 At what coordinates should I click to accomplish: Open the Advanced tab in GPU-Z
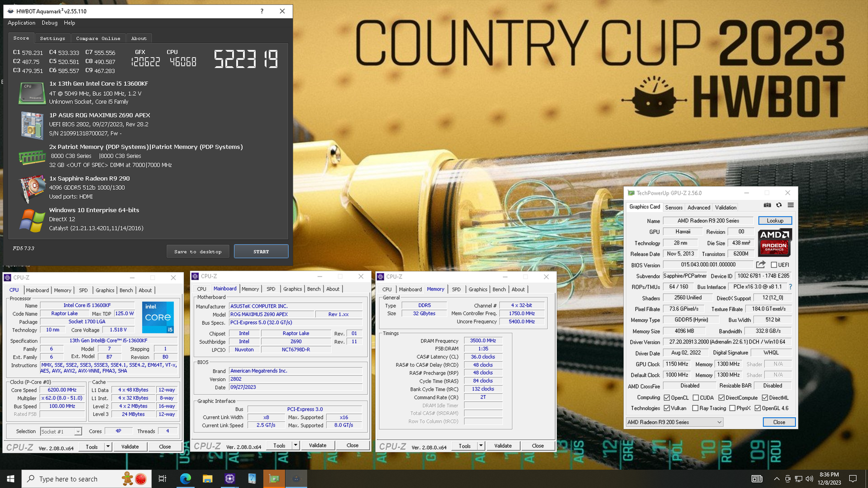click(698, 207)
